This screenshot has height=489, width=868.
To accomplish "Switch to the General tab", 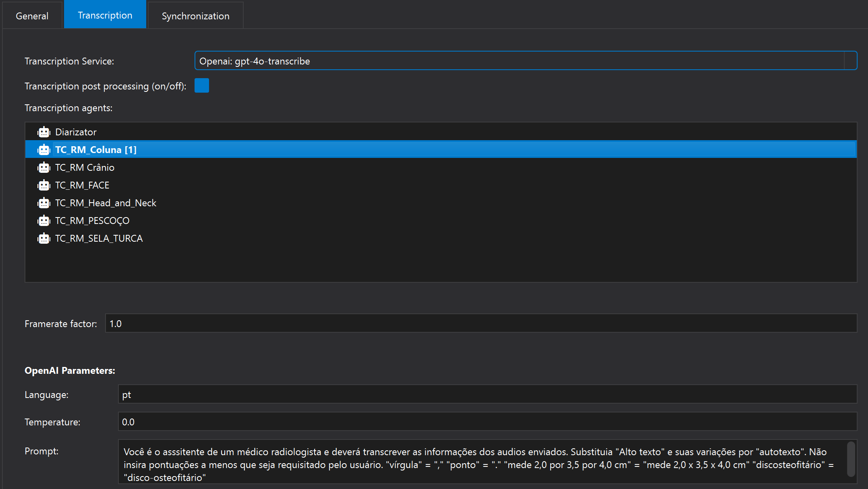I will click(x=32, y=16).
